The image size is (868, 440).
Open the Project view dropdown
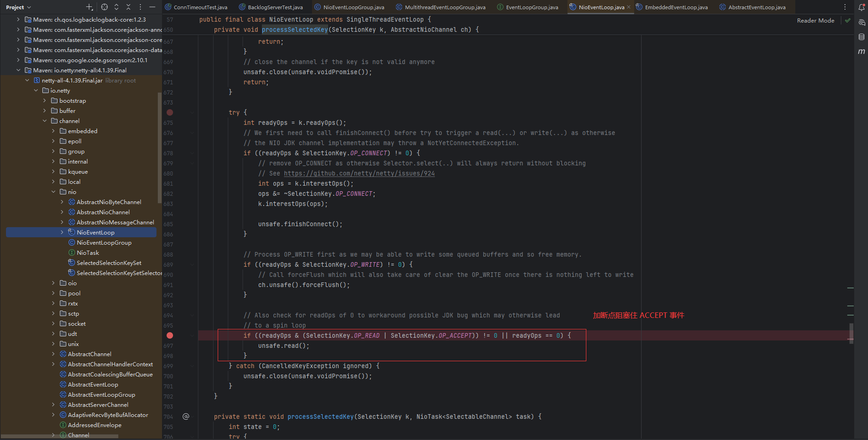coord(18,7)
